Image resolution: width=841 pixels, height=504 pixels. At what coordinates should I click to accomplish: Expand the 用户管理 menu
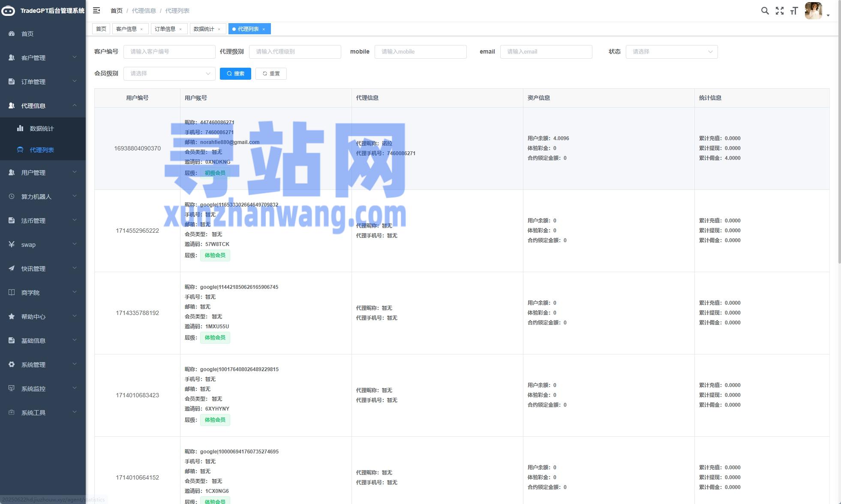(x=75, y=172)
